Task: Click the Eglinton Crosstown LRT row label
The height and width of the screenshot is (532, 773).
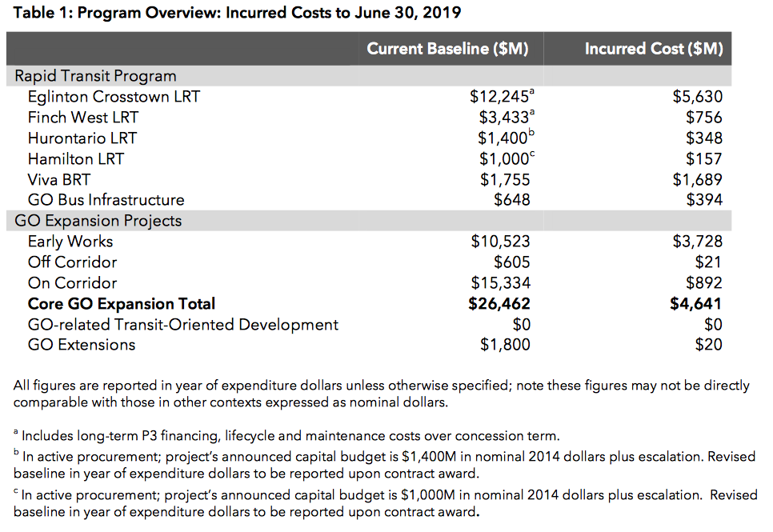Action: [114, 97]
